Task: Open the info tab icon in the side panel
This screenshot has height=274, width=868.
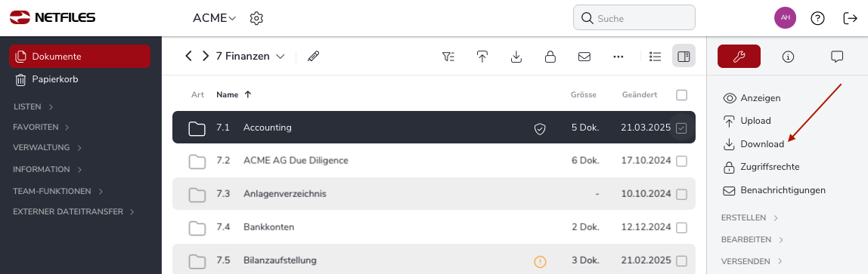Action: coord(788,57)
